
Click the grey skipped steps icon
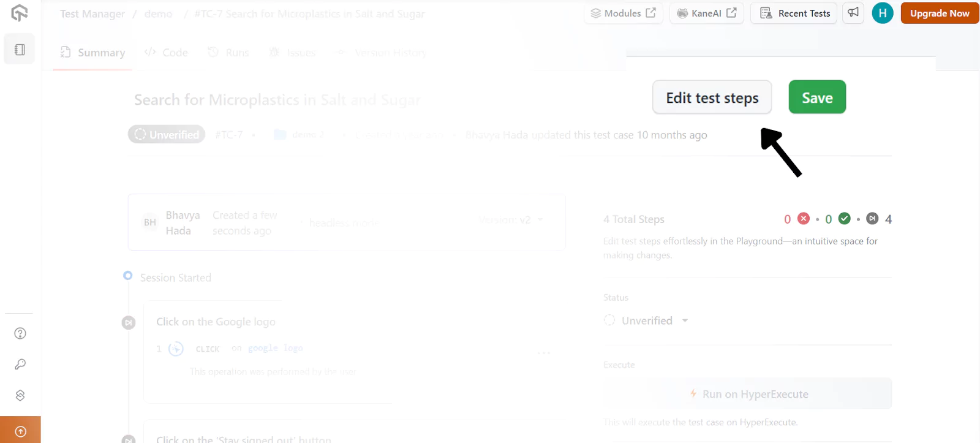873,219
